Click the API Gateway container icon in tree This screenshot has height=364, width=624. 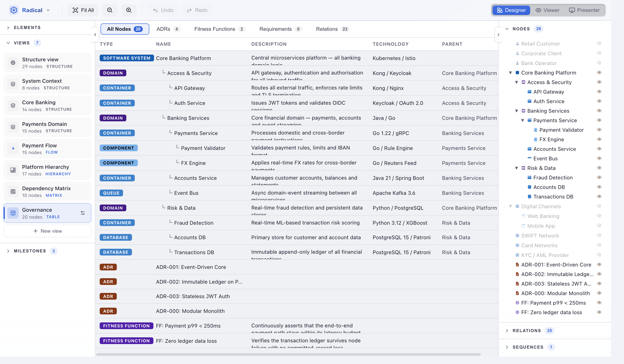click(529, 92)
